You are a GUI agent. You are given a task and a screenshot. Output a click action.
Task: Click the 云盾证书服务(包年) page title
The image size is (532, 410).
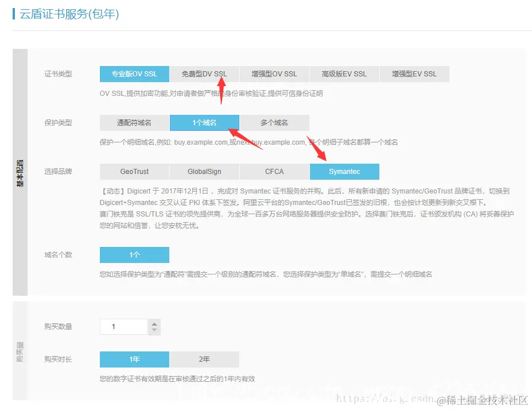pyautogui.click(x=69, y=14)
